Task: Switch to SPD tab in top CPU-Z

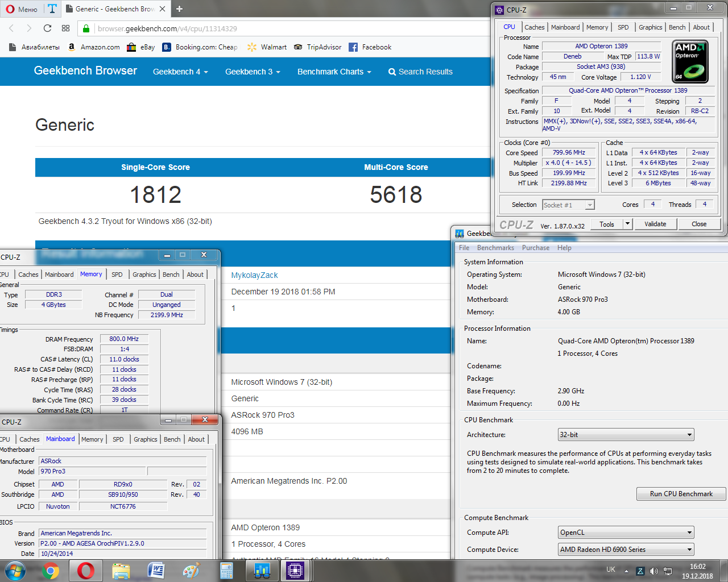Action: coord(623,27)
